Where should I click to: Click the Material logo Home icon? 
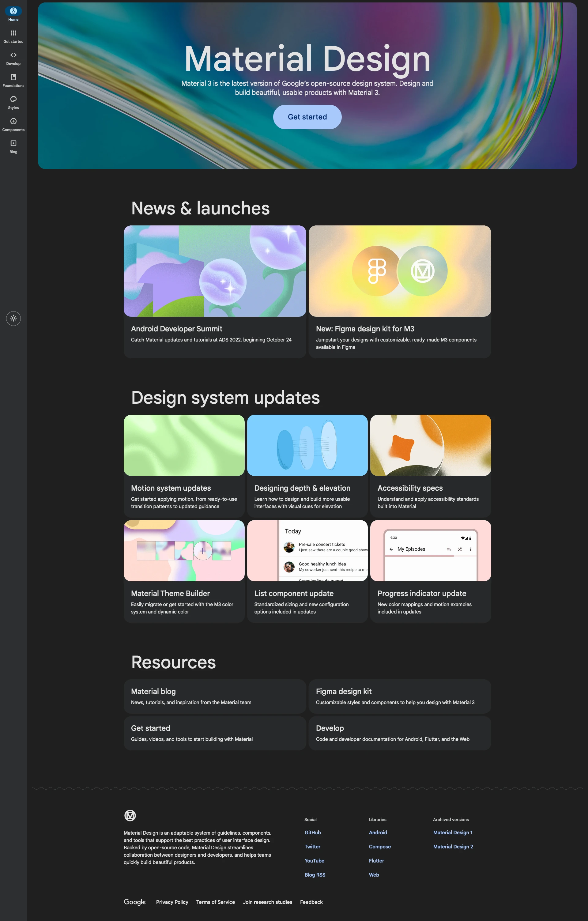(13, 11)
